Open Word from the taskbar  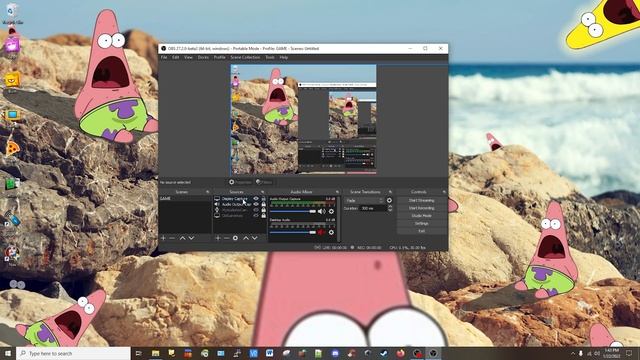[269, 353]
